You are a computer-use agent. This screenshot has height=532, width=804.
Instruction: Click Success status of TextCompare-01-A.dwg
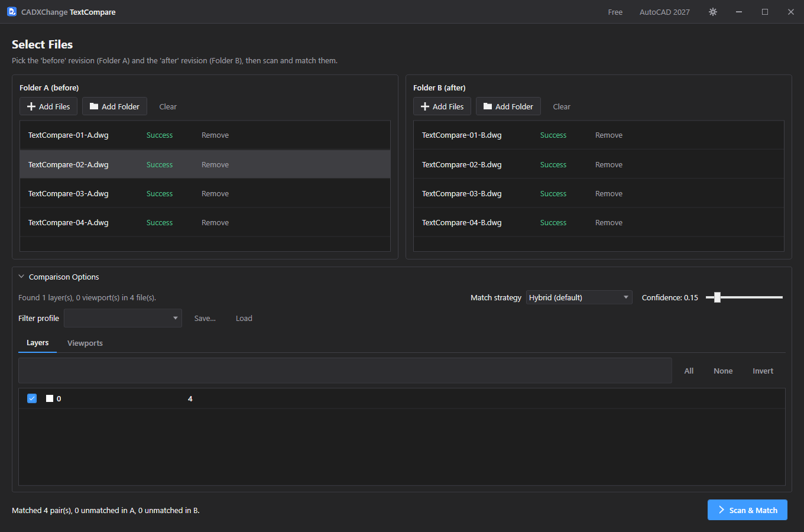160,135
